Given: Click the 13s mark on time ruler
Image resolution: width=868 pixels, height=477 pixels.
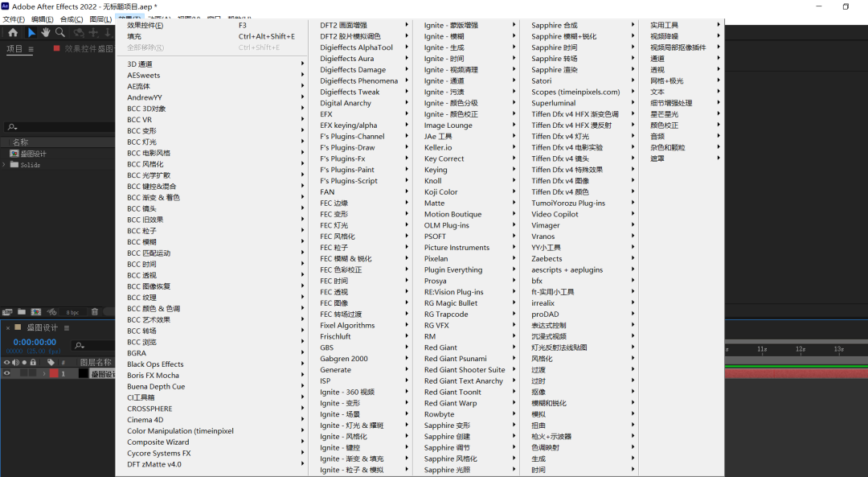Looking at the screenshot, I should (x=838, y=349).
